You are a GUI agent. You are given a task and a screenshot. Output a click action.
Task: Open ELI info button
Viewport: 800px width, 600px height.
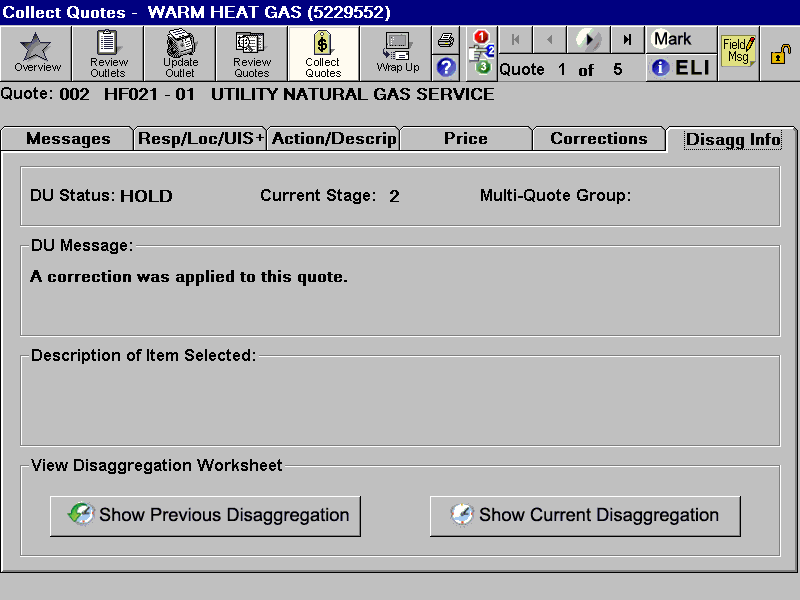pos(681,67)
